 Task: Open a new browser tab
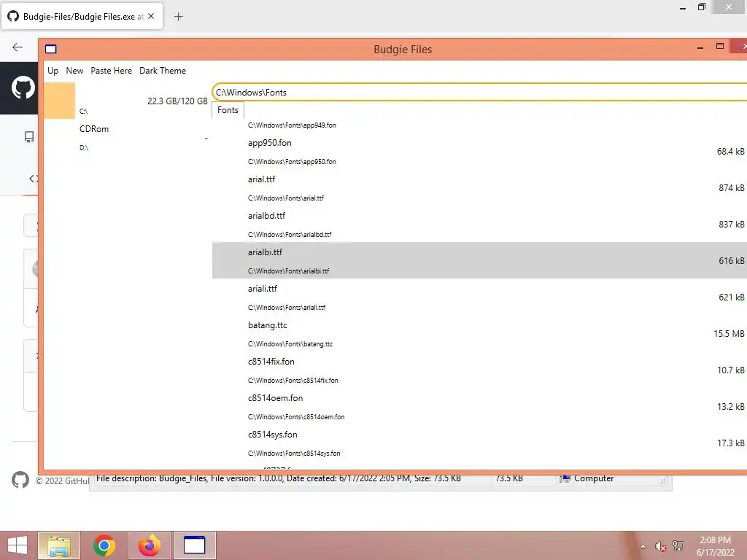pos(178,17)
